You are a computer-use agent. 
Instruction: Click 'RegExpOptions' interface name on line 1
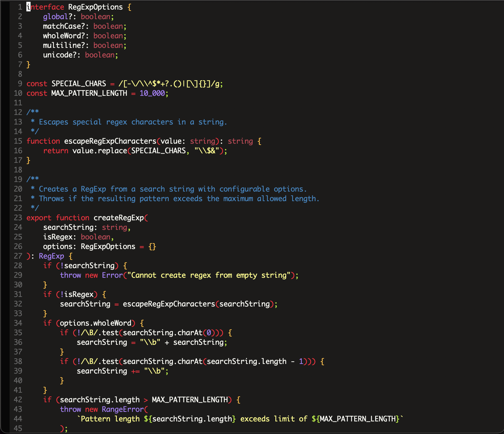click(96, 7)
